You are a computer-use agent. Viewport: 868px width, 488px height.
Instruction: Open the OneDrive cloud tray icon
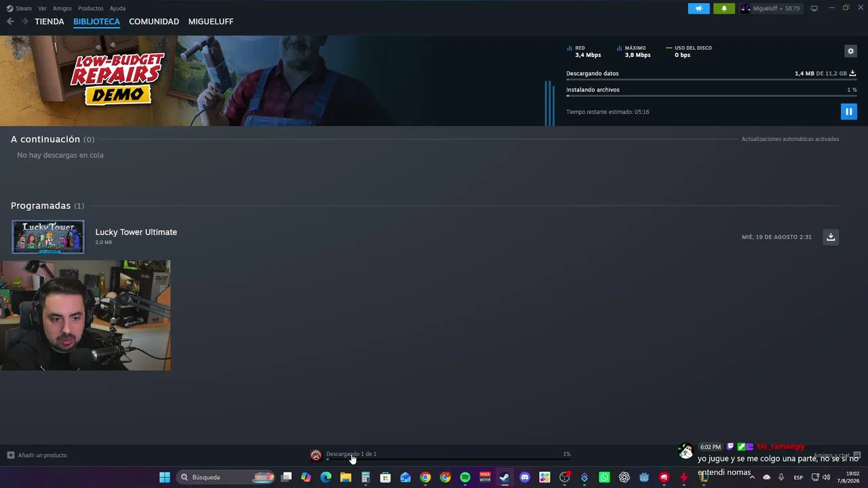point(767,477)
